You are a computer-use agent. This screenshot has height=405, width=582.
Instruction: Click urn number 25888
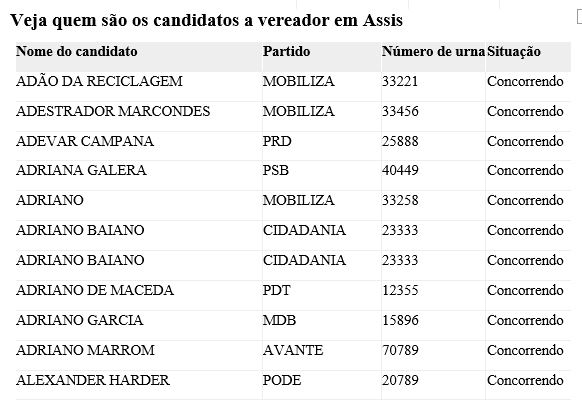coord(400,141)
